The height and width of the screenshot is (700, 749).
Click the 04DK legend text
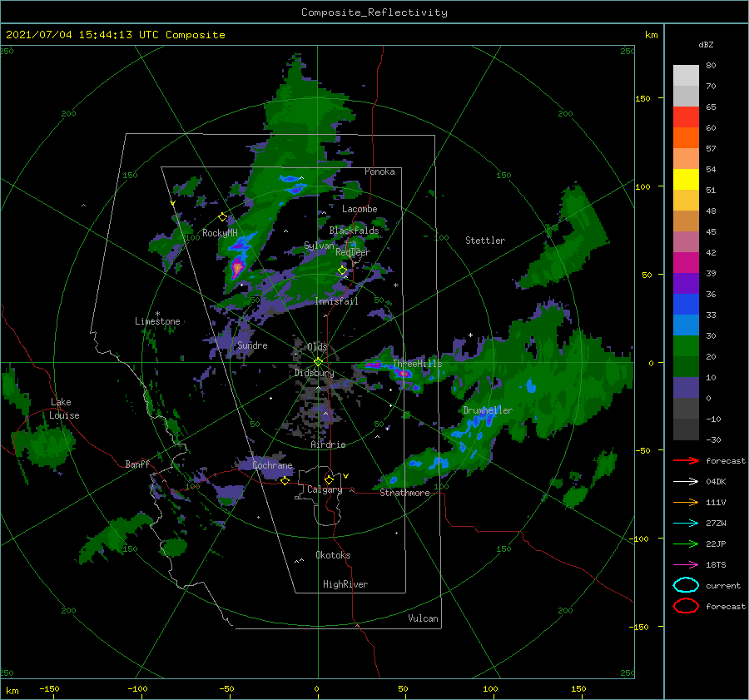716,482
